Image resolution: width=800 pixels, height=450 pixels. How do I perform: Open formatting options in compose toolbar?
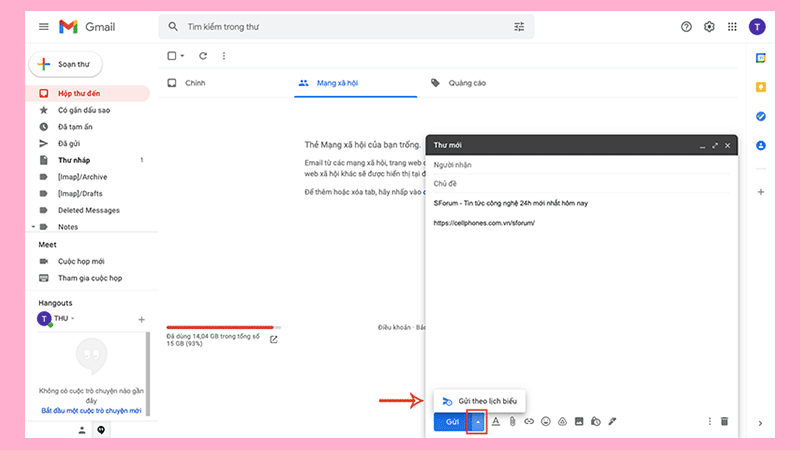[x=495, y=421]
